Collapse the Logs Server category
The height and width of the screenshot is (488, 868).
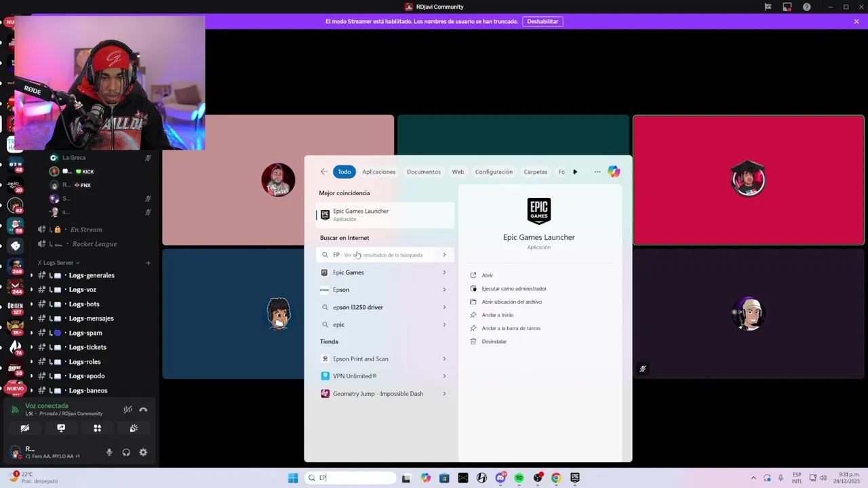(x=58, y=262)
